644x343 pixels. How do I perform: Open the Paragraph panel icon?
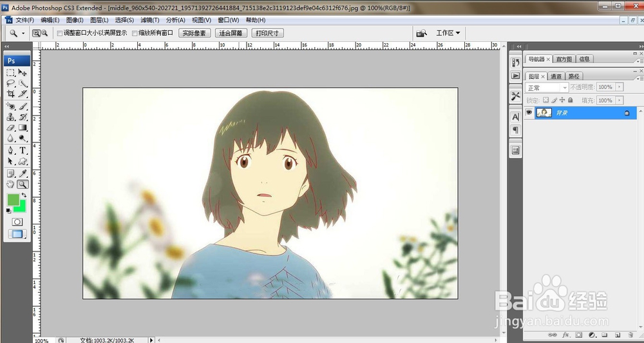tap(515, 130)
